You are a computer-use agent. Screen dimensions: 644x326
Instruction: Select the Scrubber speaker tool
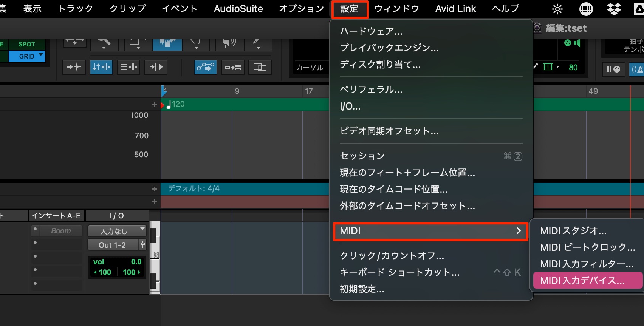click(229, 44)
